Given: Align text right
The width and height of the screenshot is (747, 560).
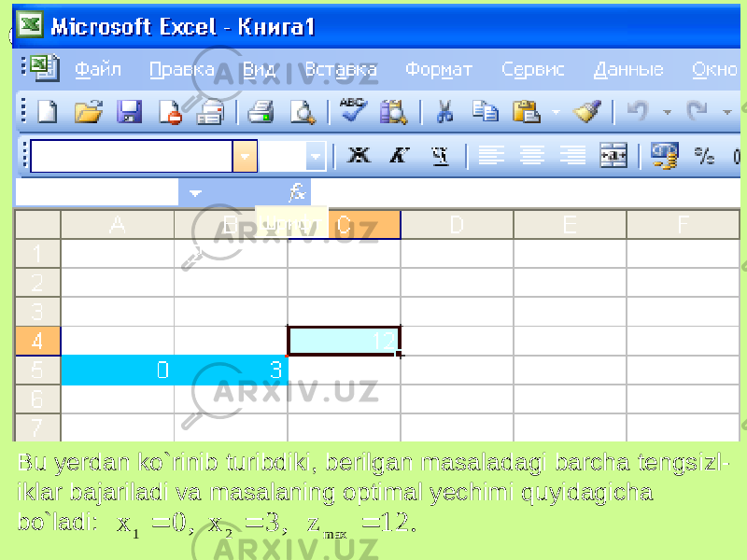Looking at the screenshot, I should (572, 156).
